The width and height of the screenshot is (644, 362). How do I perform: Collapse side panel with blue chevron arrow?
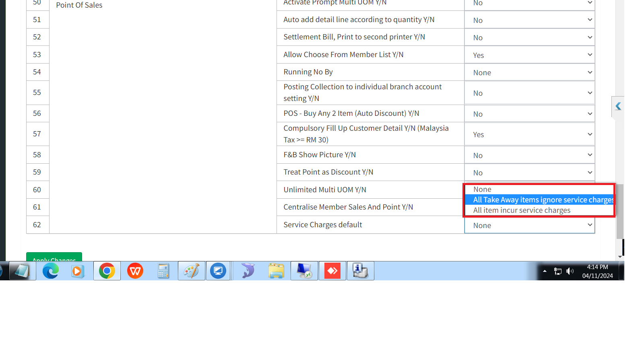coord(618,106)
